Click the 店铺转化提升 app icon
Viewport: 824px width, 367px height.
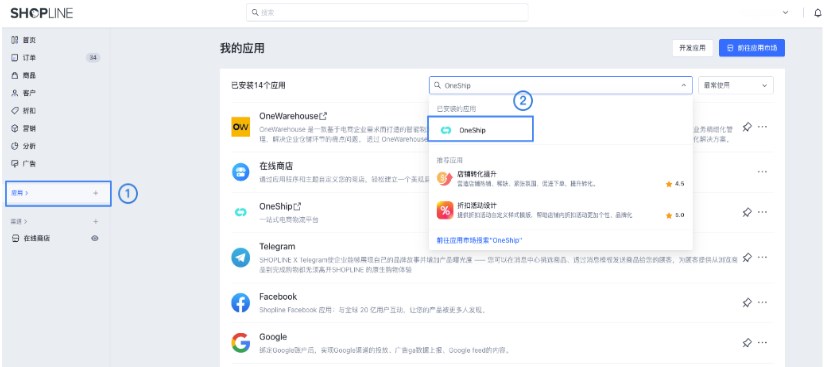click(x=445, y=179)
